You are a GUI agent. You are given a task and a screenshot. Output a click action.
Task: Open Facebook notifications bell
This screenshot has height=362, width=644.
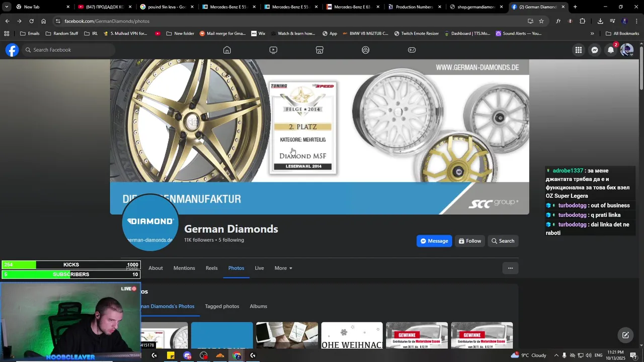[611, 50]
